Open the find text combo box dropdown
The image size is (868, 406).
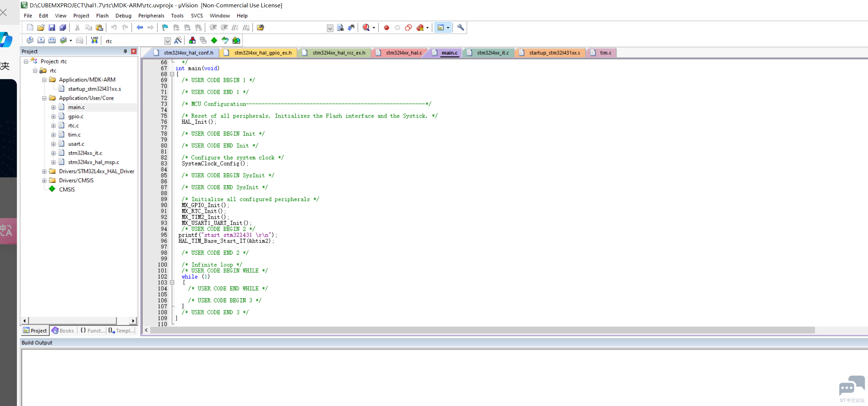coord(330,28)
